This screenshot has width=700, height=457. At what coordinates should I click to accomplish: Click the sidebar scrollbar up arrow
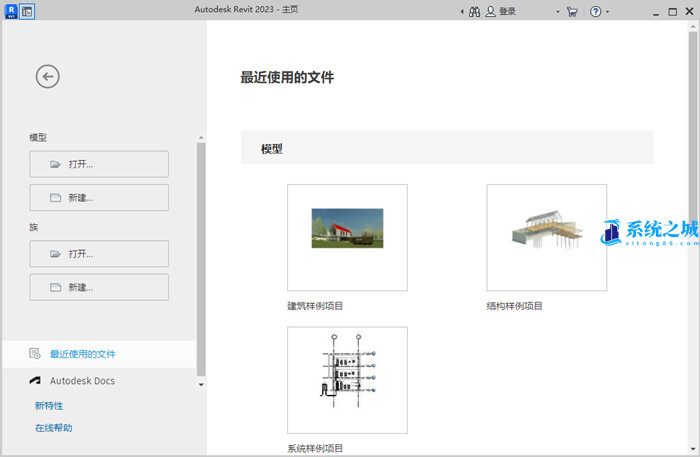point(201,137)
